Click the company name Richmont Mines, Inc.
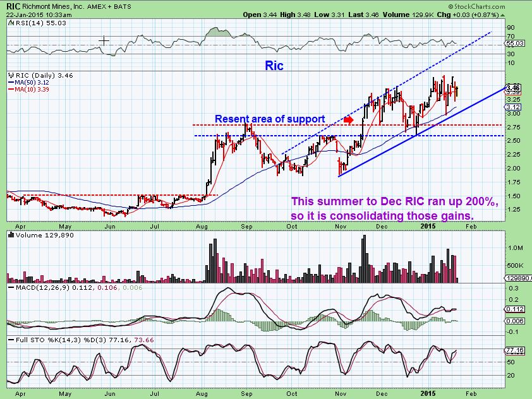 (x=54, y=6)
